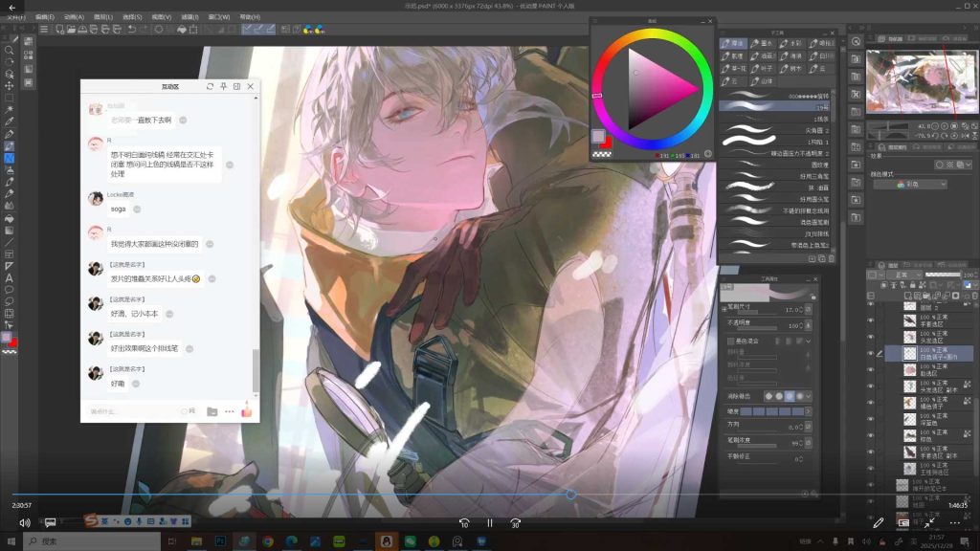
Task: Click the Redo arrow in the command bar
Action: tap(144, 30)
